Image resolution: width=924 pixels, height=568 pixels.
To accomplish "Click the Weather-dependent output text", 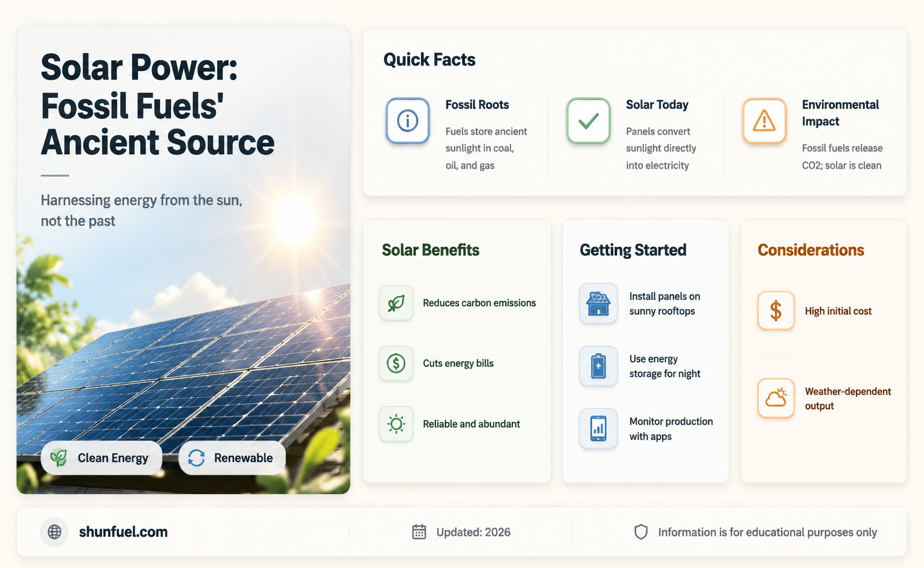I will click(x=848, y=398).
